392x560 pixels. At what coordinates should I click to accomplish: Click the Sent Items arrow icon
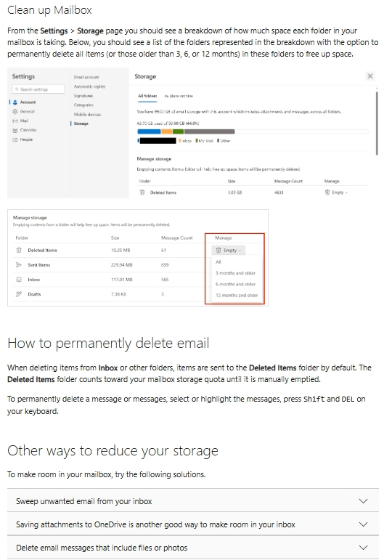point(19,265)
